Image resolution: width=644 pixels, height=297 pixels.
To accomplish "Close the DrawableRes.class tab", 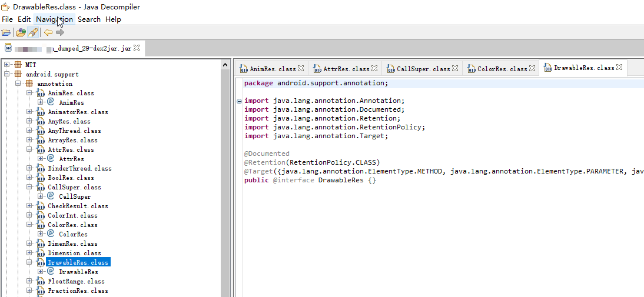I will 619,66.
